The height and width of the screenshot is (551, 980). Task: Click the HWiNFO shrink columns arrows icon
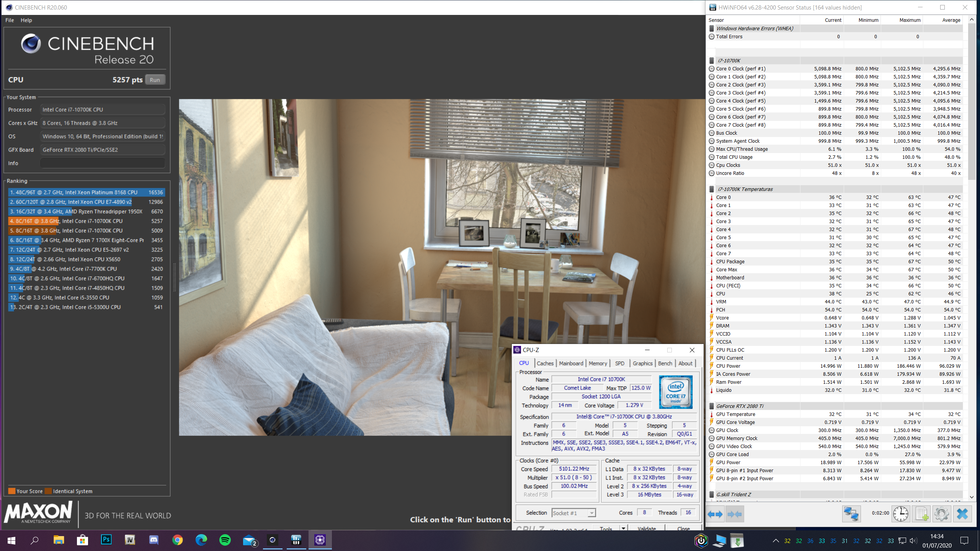734,514
